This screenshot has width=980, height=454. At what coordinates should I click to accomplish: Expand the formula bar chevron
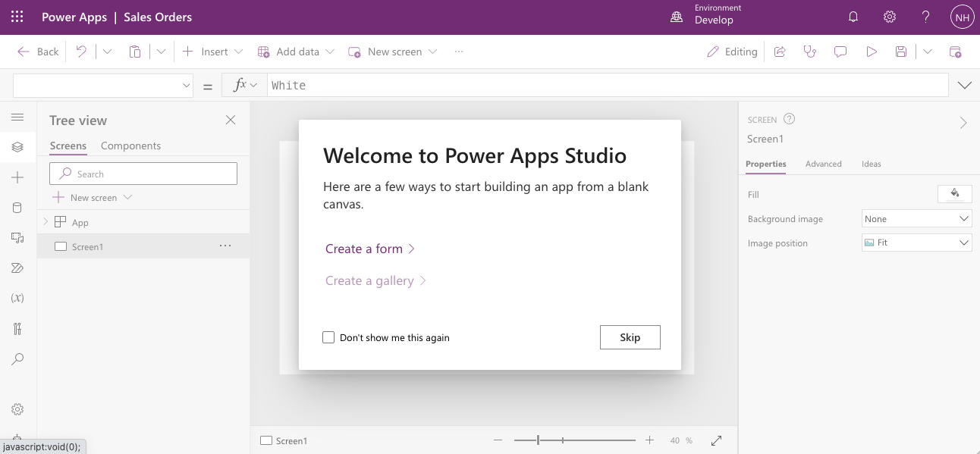pyautogui.click(x=964, y=85)
